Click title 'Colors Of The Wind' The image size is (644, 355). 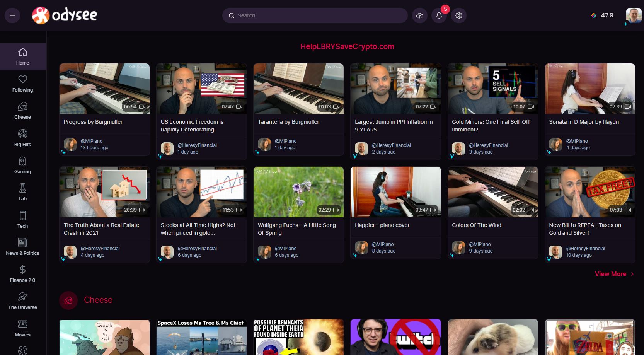pyautogui.click(x=477, y=225)
